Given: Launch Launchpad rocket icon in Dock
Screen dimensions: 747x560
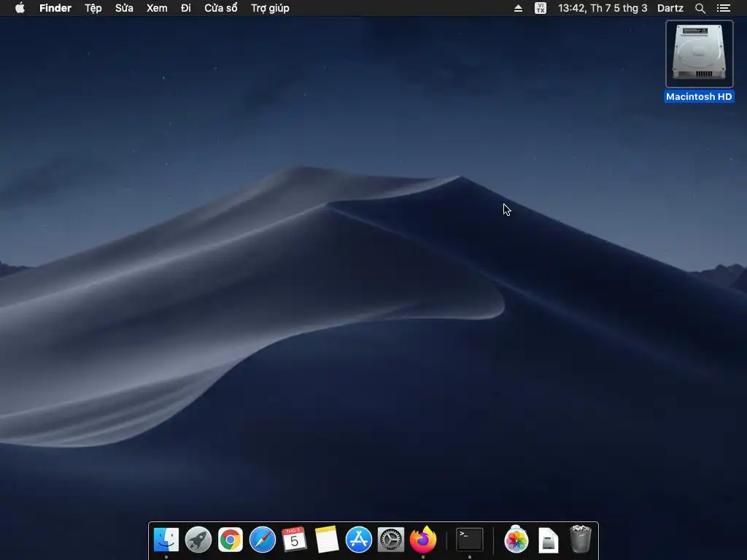Looking at the screenshot, I should [198, 540].
